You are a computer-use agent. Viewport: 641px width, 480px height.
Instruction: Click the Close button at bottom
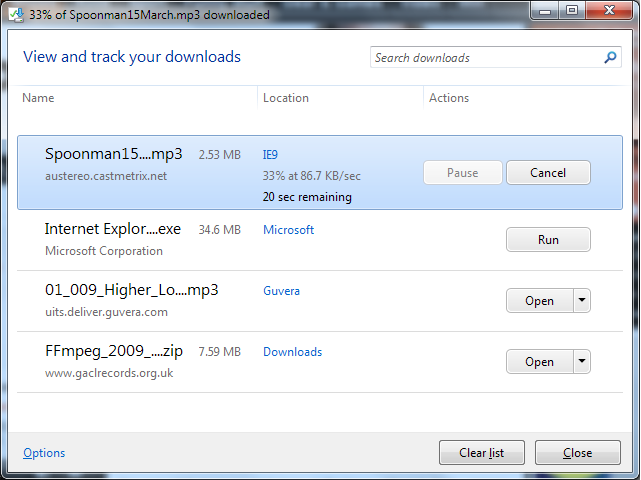click(x=578, y=453)
